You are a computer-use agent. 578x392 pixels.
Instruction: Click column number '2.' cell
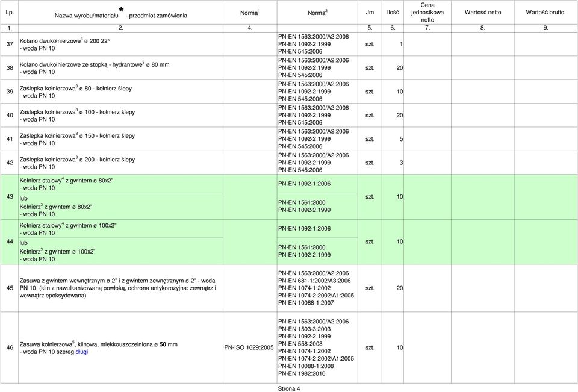[x=120, y=28]
